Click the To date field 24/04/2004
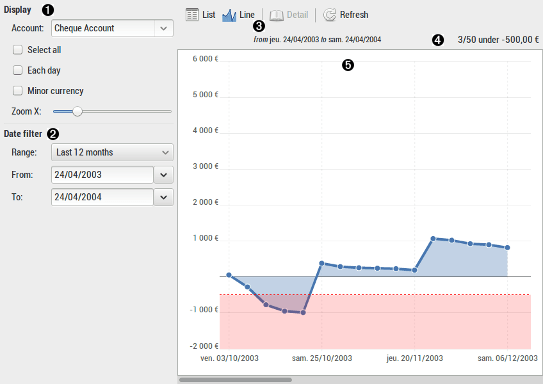 (x=102, y=197)
